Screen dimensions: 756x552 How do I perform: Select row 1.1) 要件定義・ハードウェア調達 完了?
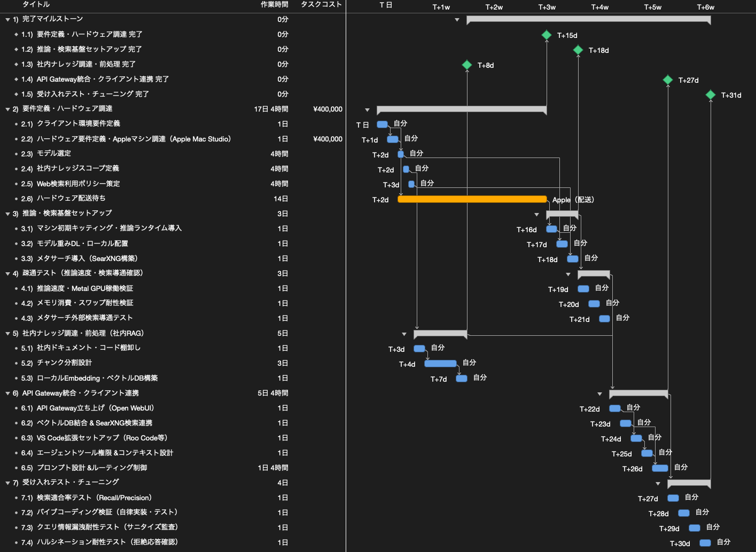[x=173, y=34]
